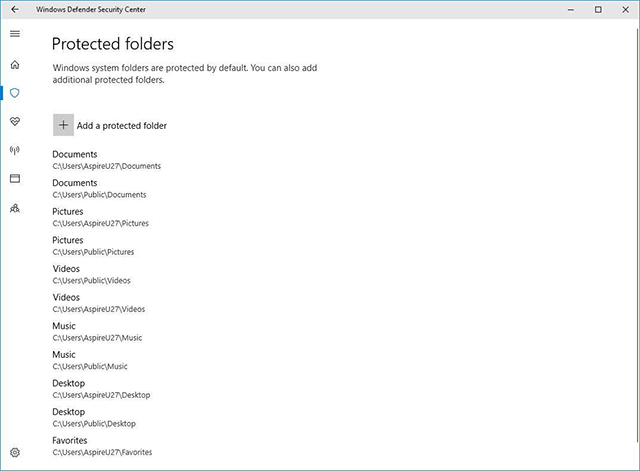This screenshot has width=640, height=471.
Task: Select Documents folder under AspireU27
Action: [x=107, y=160]
